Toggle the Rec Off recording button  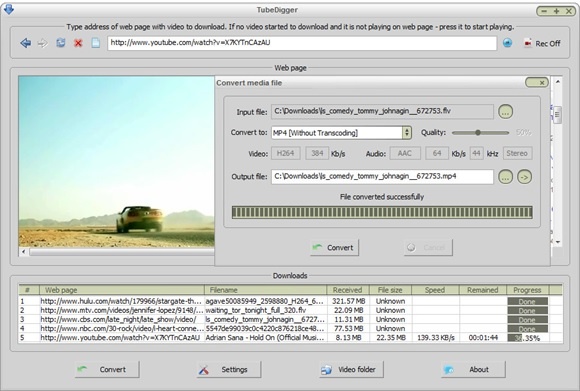pyautogui.click(x=542, y=43)
